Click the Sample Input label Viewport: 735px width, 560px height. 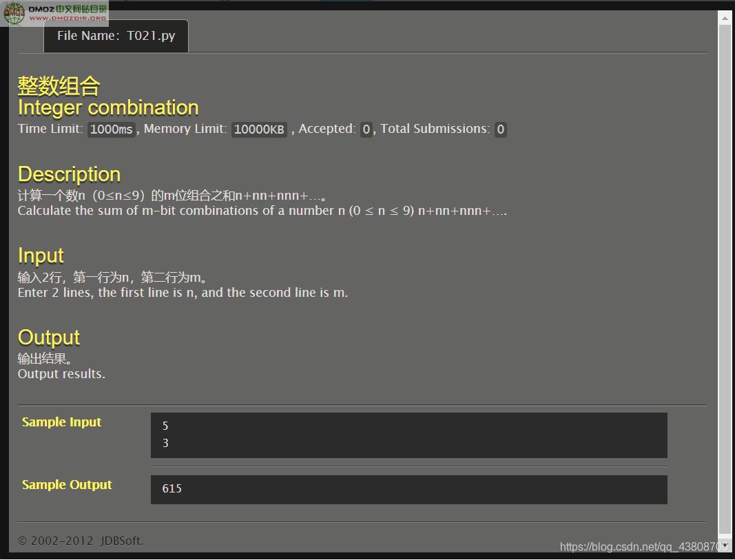pos(61,422)
